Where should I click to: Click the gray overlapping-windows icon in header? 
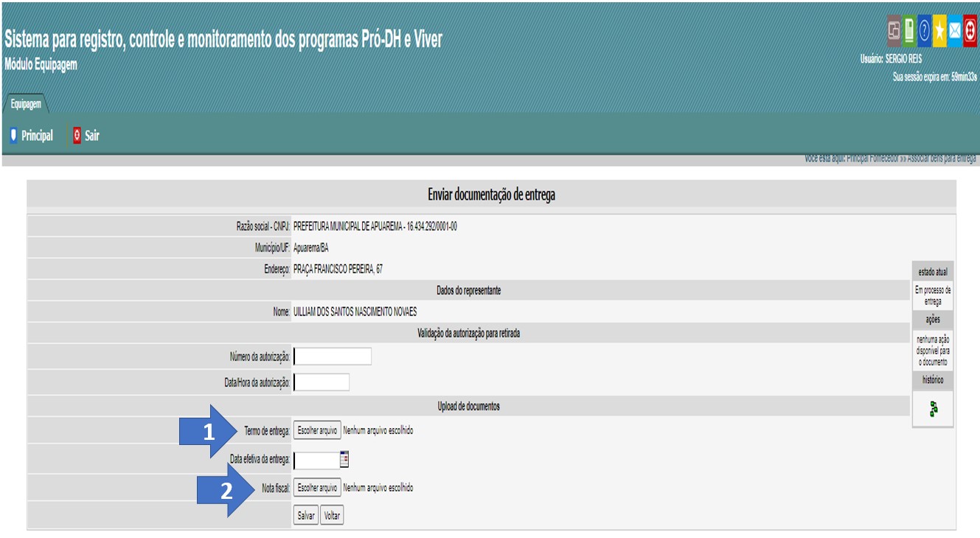pos(894,30)
